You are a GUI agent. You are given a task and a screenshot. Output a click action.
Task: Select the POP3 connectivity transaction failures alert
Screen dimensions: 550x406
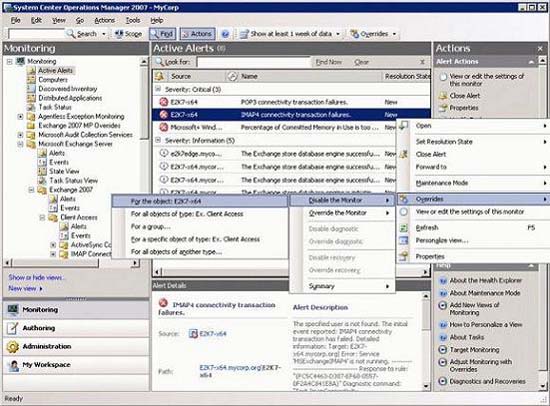[x=292, y=102]
